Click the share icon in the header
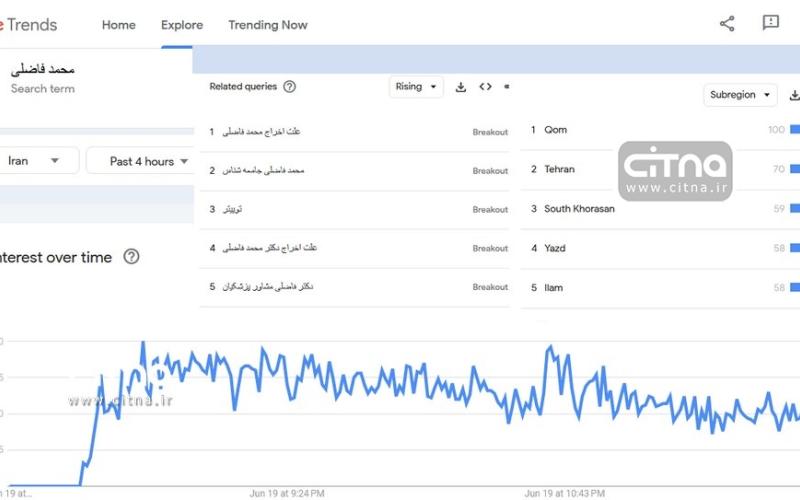The width and height of the screenshot is (800, 500). click(x=727, y=24)
